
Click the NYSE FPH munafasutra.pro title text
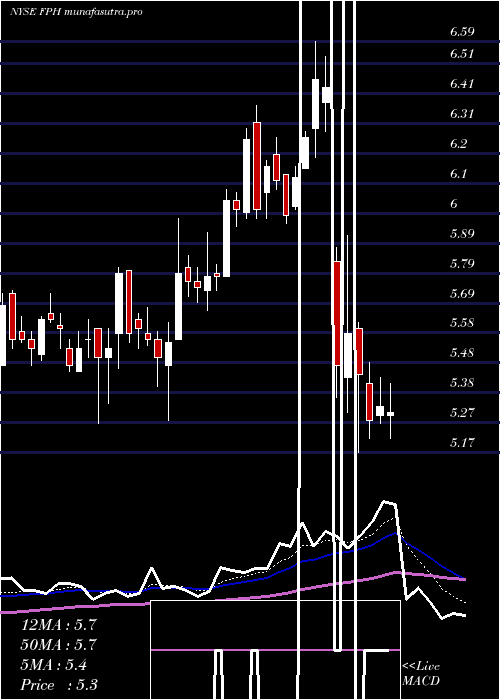click(x=76, y=12)
